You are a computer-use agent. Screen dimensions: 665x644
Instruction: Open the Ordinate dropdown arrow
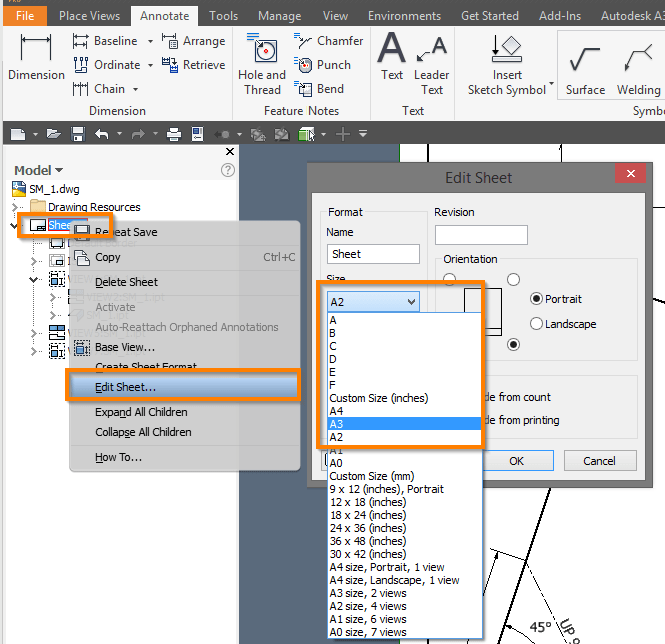point(150,65)
